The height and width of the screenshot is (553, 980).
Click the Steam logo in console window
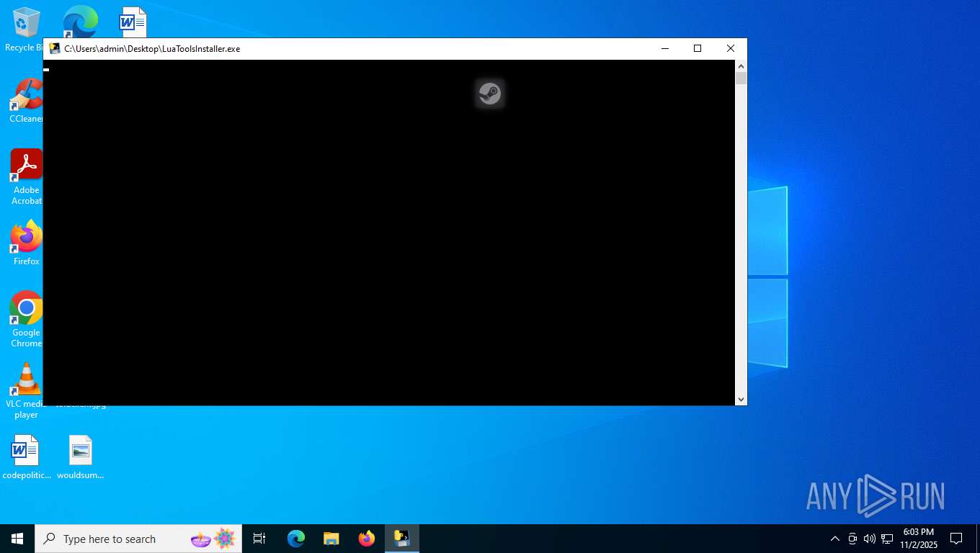coord(490,94)
